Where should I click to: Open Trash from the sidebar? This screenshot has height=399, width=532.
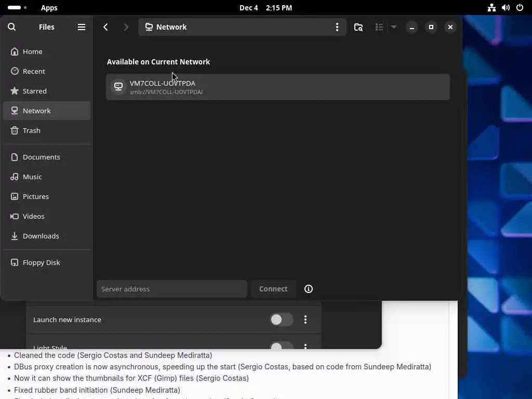(47, 130)
